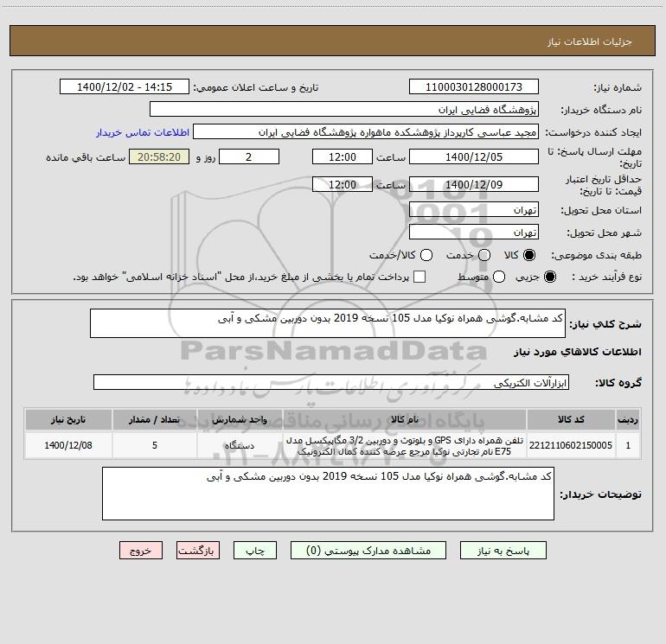Click the بازگشت back button

click(x=198, y=551)
